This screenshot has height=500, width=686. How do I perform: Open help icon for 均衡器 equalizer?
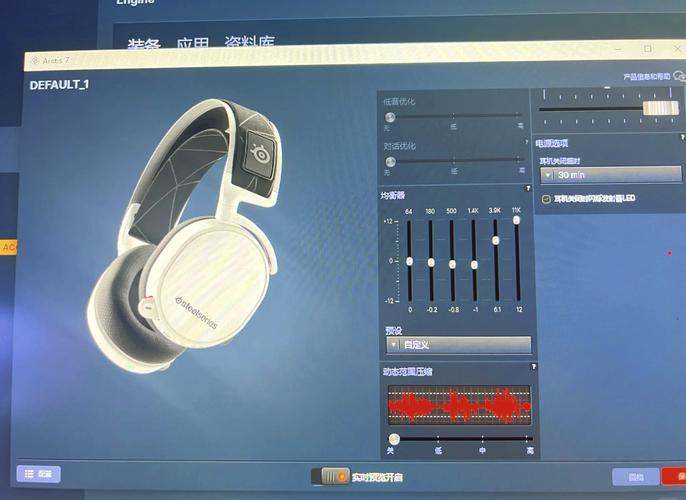click(528, 189)
